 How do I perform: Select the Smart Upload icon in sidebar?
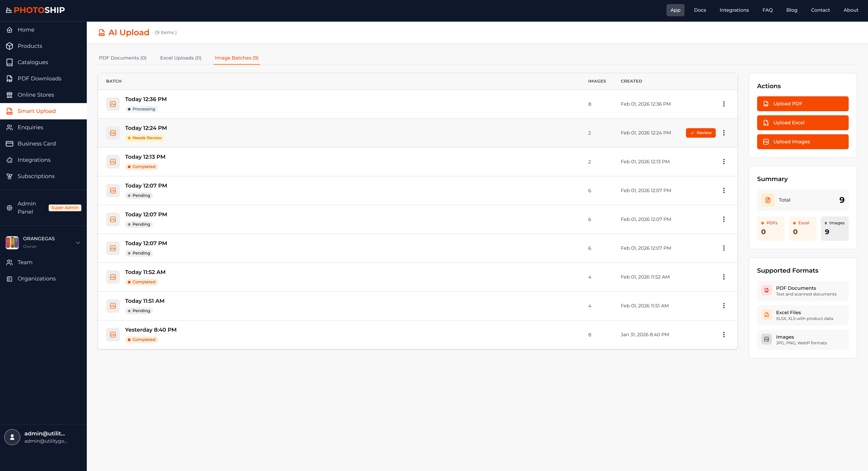point(9,111)
